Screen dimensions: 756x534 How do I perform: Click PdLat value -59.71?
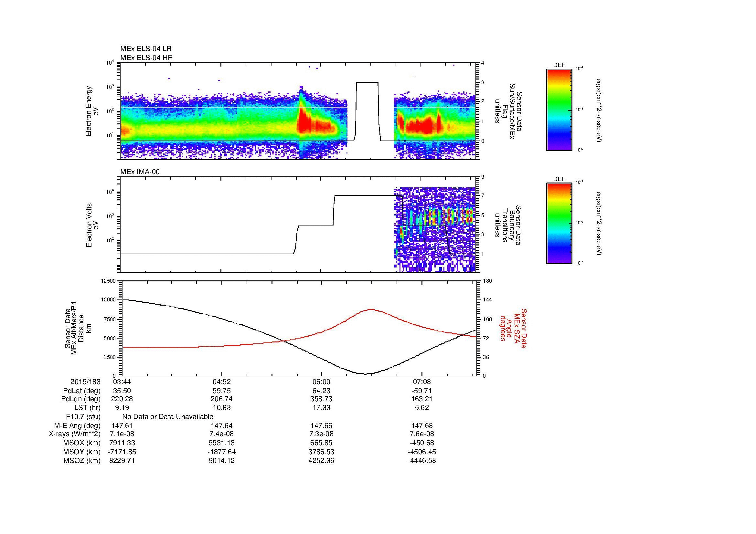point(422,391)
